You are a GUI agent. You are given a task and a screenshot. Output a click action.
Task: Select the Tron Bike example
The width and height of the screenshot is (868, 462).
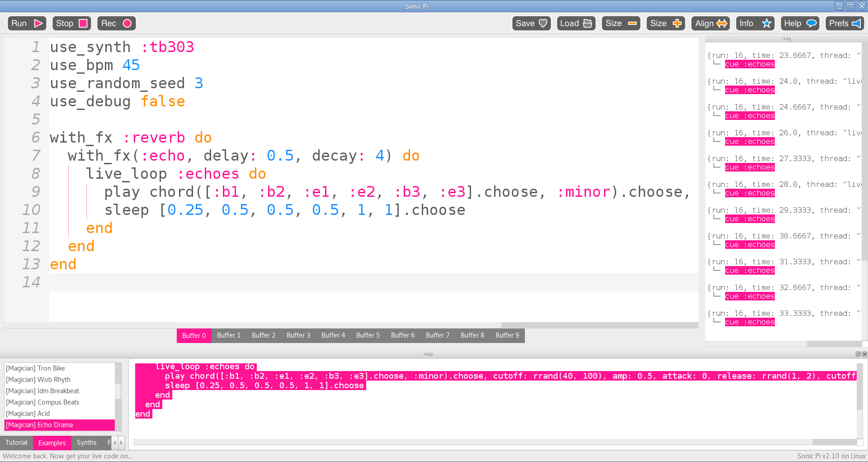pos(60,368)
